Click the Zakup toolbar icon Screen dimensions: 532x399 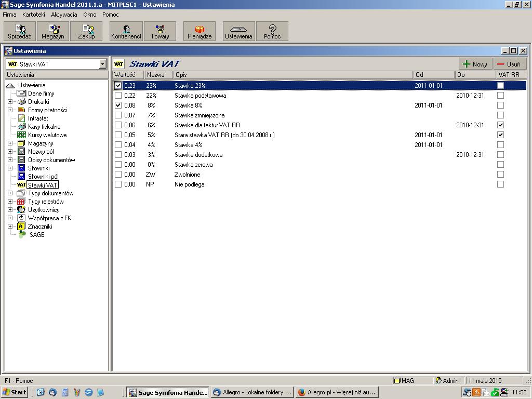click(x=86, y=32)
